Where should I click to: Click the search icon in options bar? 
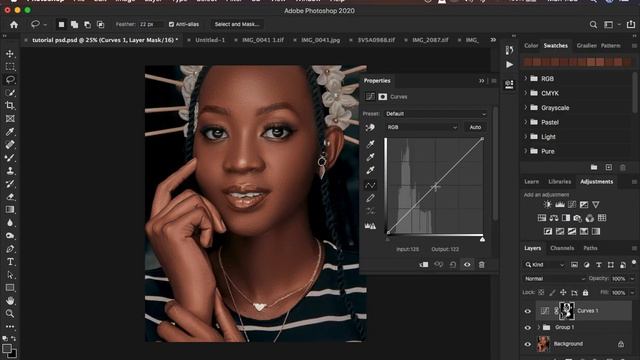click(x=593, y=25)
